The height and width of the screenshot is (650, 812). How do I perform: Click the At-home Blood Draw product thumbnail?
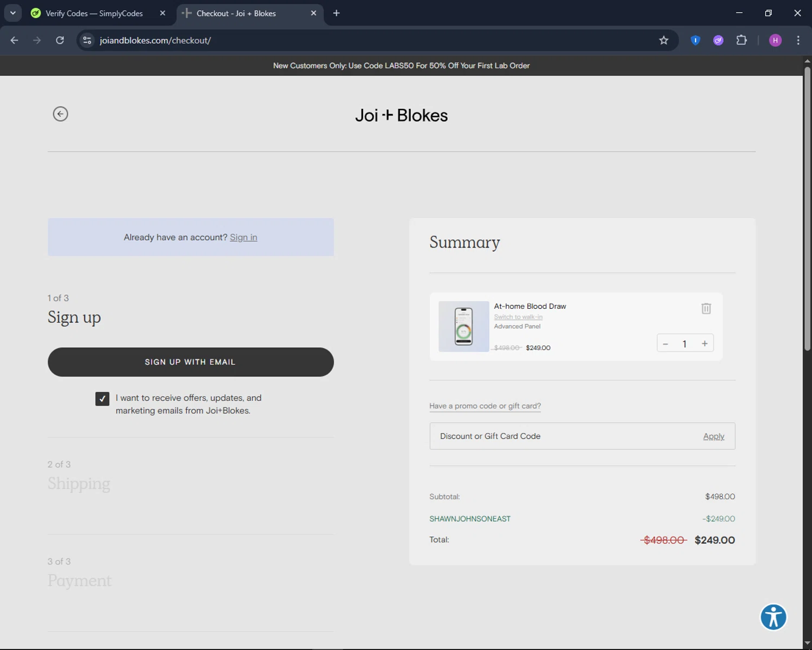tap(463, 327)
